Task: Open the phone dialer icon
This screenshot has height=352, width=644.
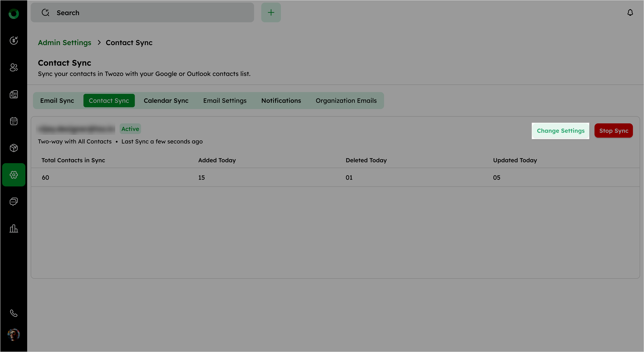Action: 14,313
